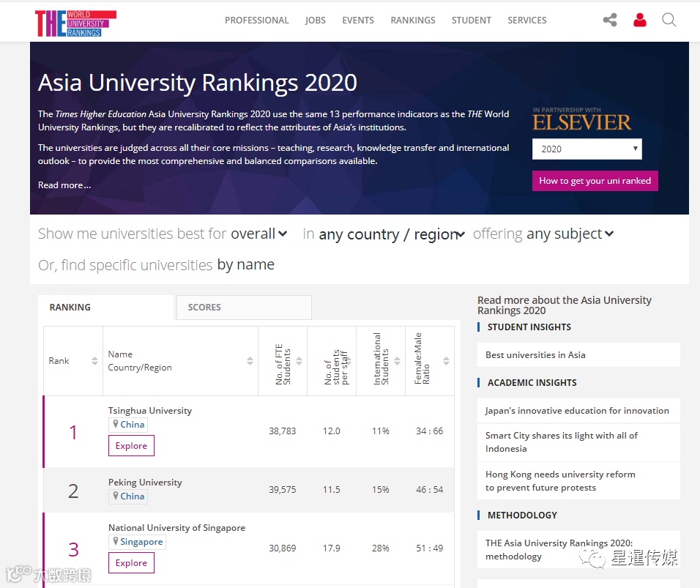Find universities 'by name' search field
Image resolution: width=700 pixels, height=588 pixels.
pos(245,264)
